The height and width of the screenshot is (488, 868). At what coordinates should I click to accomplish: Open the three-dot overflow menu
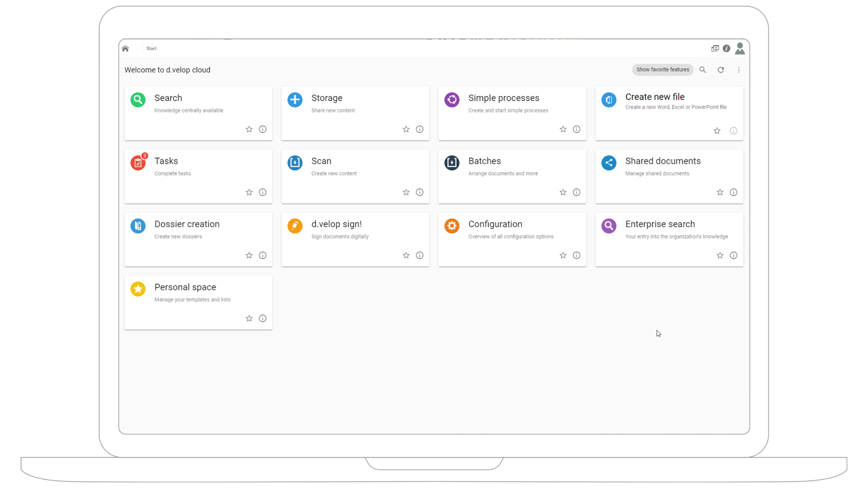739,70
